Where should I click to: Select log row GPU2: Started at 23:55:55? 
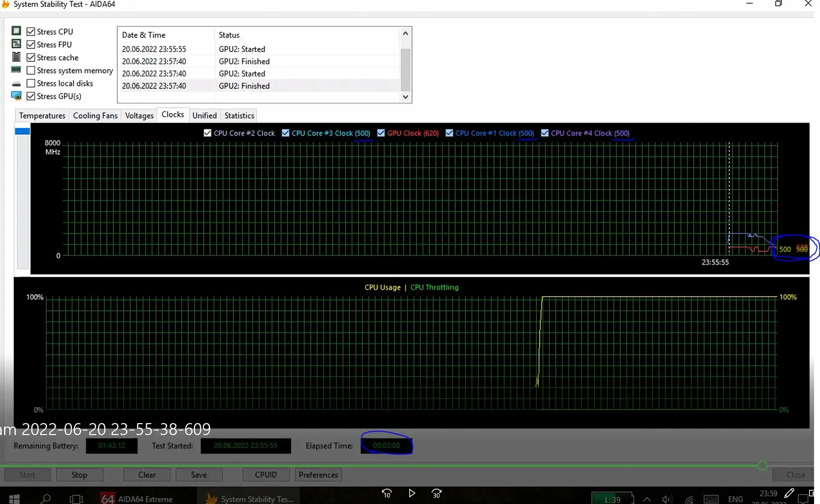[258, 49]
